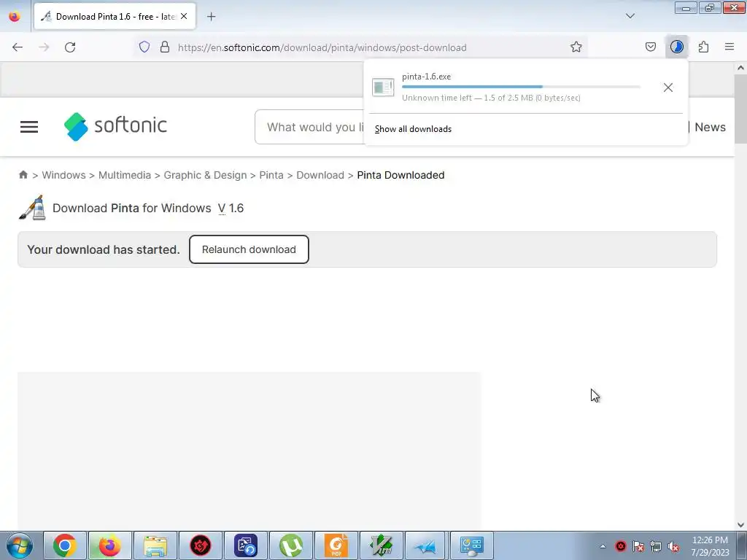Open the Control Panel taskbar icon
The image size is (747, 560).
click(472, 545)
